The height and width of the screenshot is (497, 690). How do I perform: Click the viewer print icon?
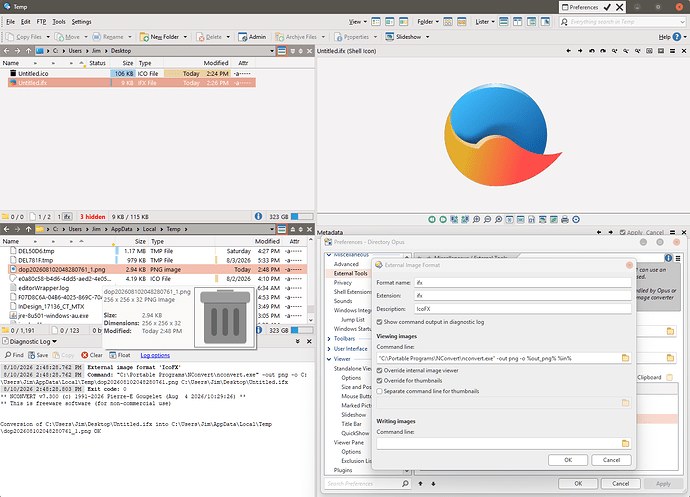pos(565,219)
